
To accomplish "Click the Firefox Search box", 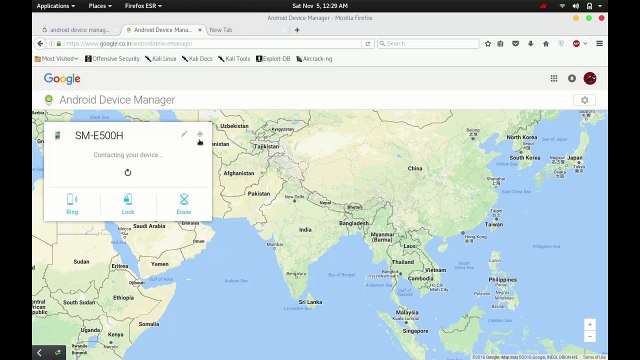I will point(428,44).
